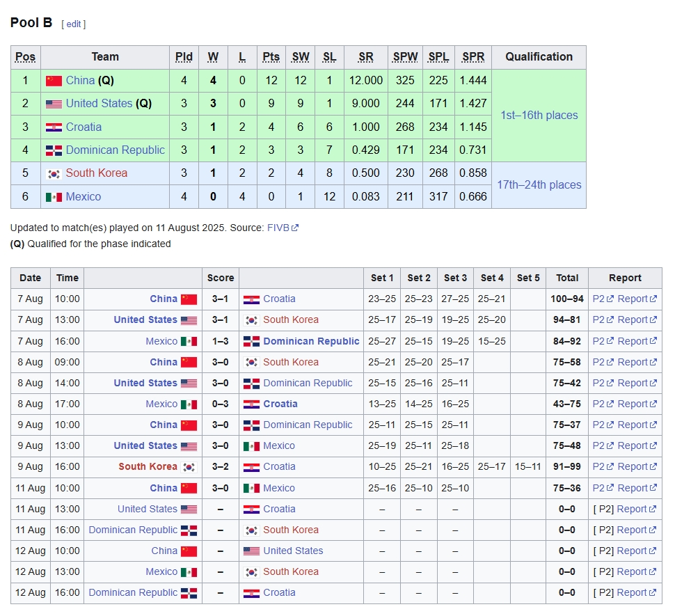Open Report link for Mexico–Dominican Republic 7 Aug
675x616 pixels.
[x=633, y=341]
